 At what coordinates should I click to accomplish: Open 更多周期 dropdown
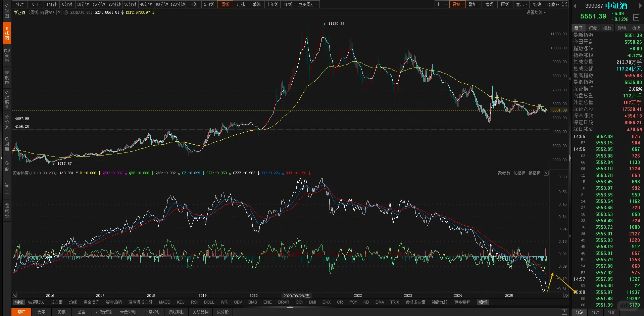pos(308,4)
